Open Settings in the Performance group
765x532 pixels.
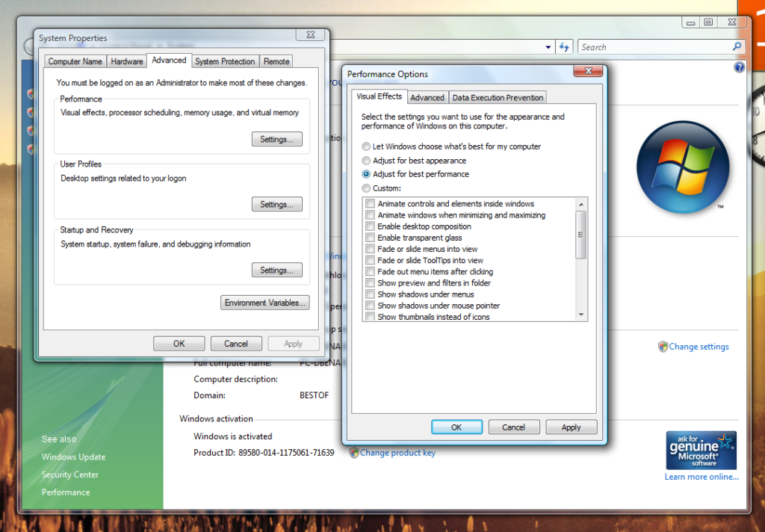(276, 139)
